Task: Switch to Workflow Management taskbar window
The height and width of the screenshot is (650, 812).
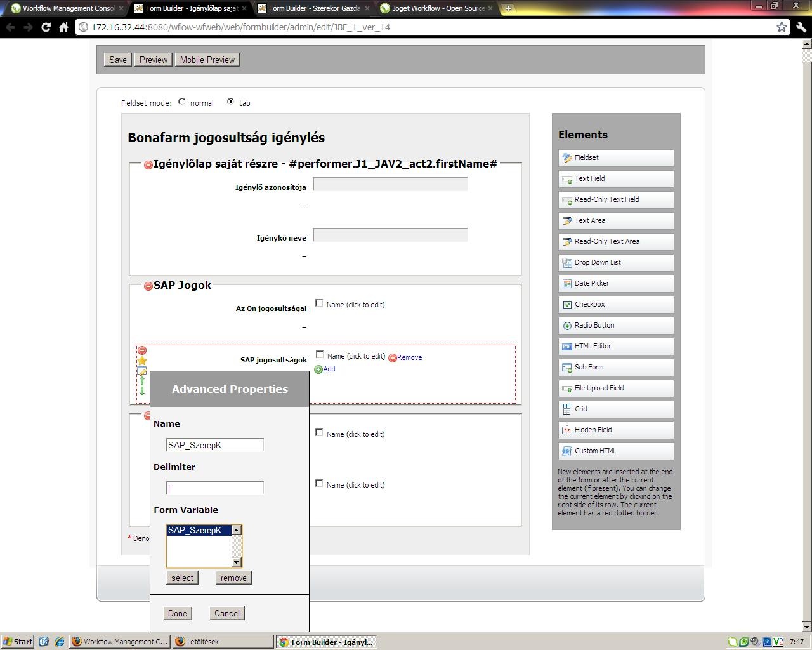Action: (x=120, y=642)
